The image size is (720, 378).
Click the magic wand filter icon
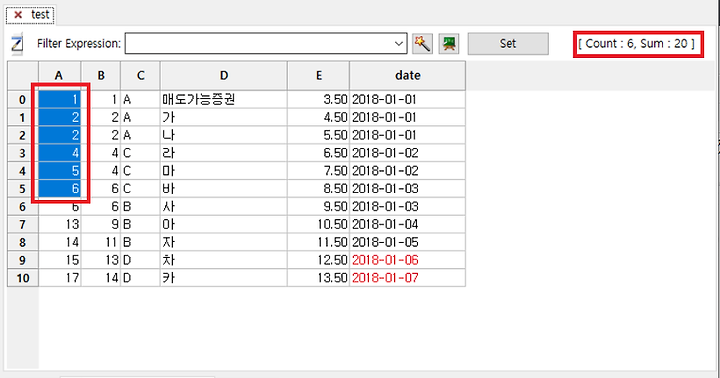(422, 44)
